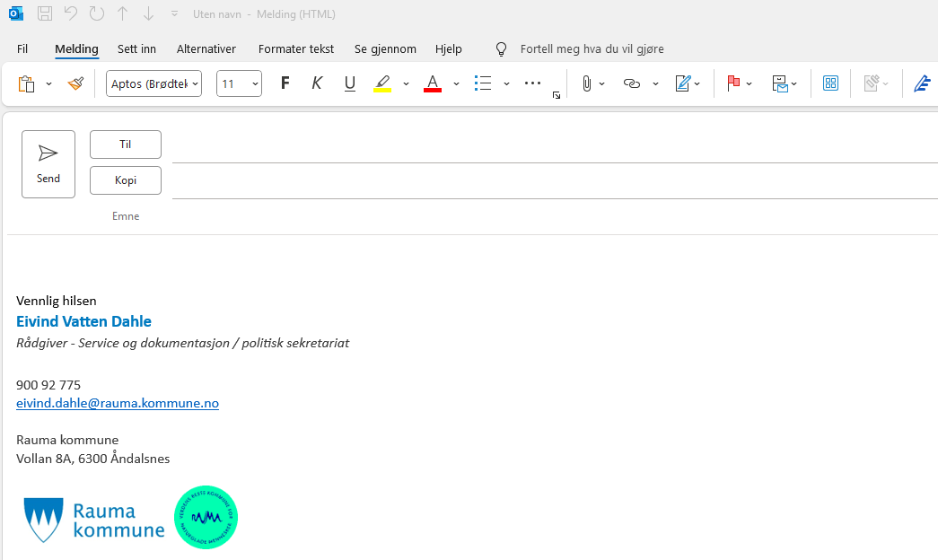Click the Format Painter brush icon

(x=75, y=83)
